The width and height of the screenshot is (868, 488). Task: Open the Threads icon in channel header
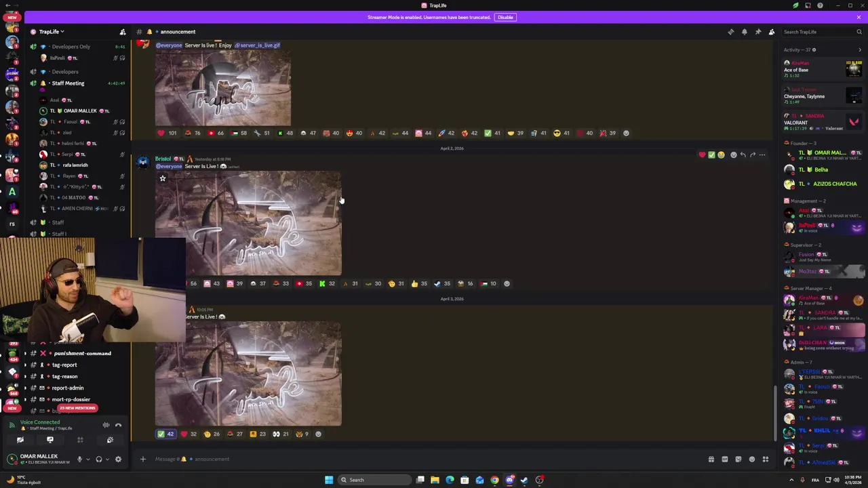tap(730, 32)
